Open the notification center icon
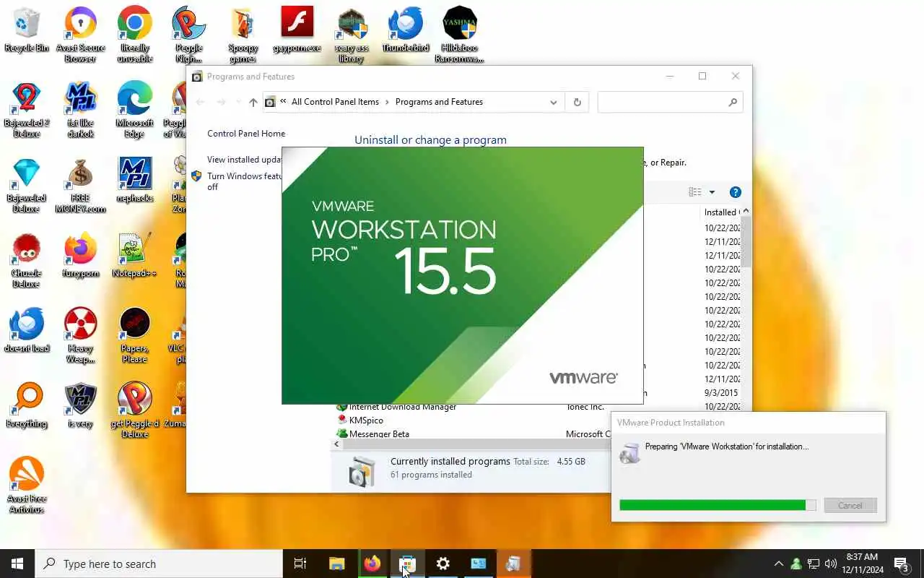The height and width of the screenshot is (578, 924). pyautogui.click(x=902, y=564)
